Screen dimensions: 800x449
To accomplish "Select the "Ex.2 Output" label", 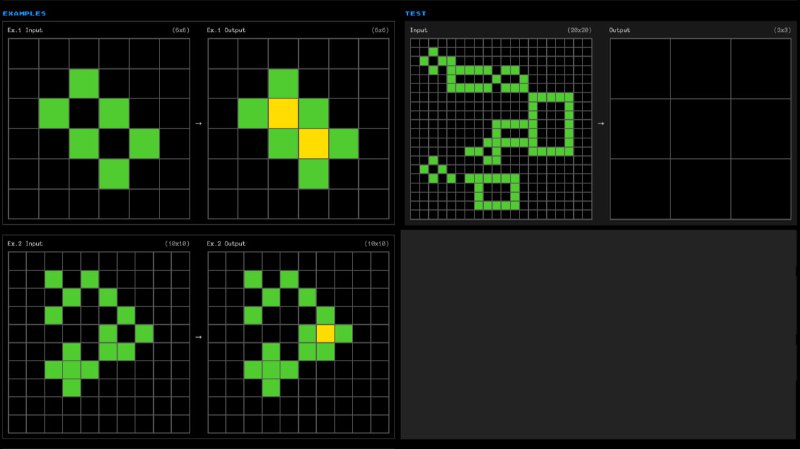I will (x=226, y=243).
